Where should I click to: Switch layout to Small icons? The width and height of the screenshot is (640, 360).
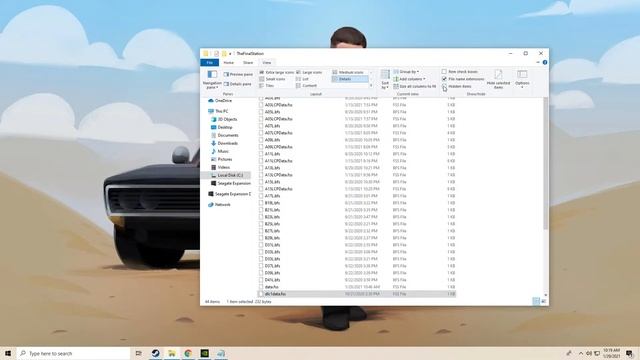pos(272,79)
